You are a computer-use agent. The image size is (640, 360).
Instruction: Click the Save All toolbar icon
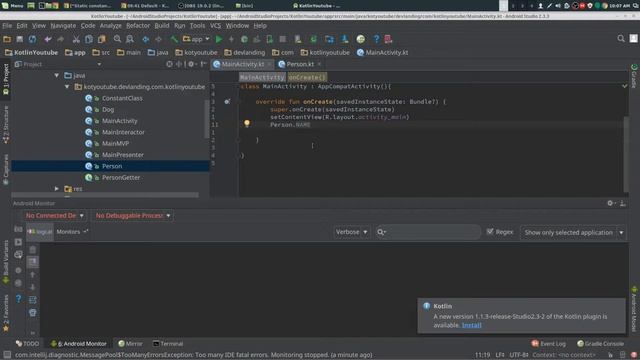pyautogui.click(x=20, y=39)
